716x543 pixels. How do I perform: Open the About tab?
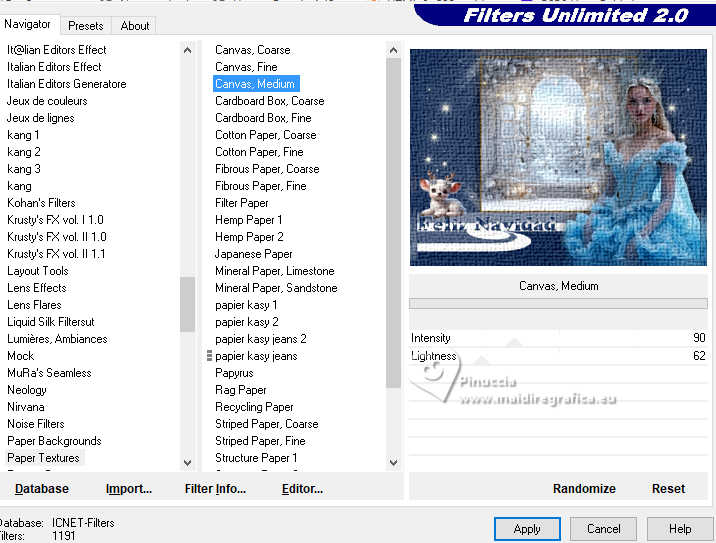click(135, 26)
